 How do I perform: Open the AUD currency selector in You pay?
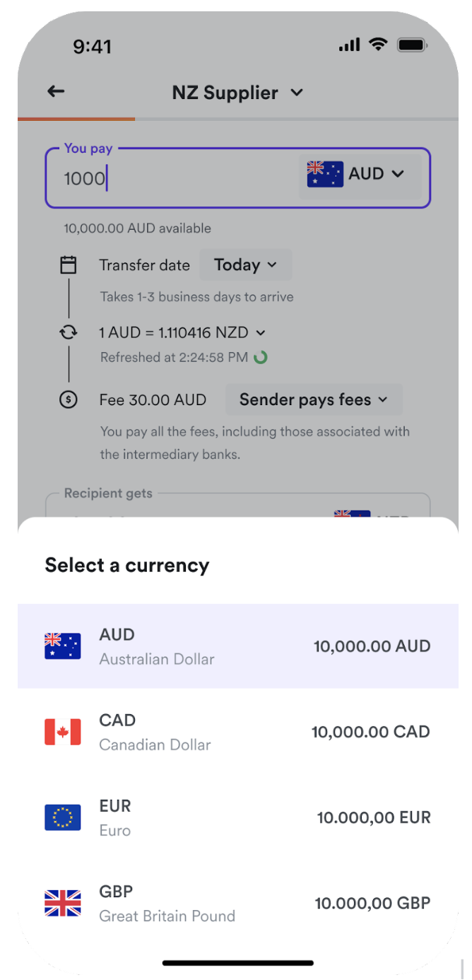click(360, 174)
